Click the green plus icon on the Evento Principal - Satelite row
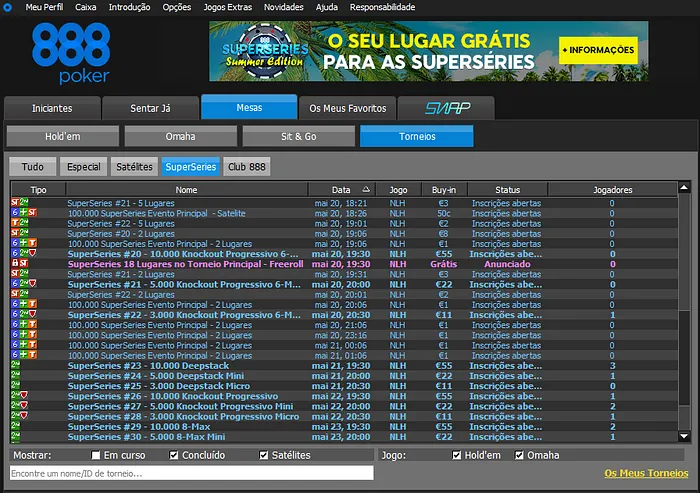Image resolution: width=700 pixels, height=493 pixels. coord(24,213)
